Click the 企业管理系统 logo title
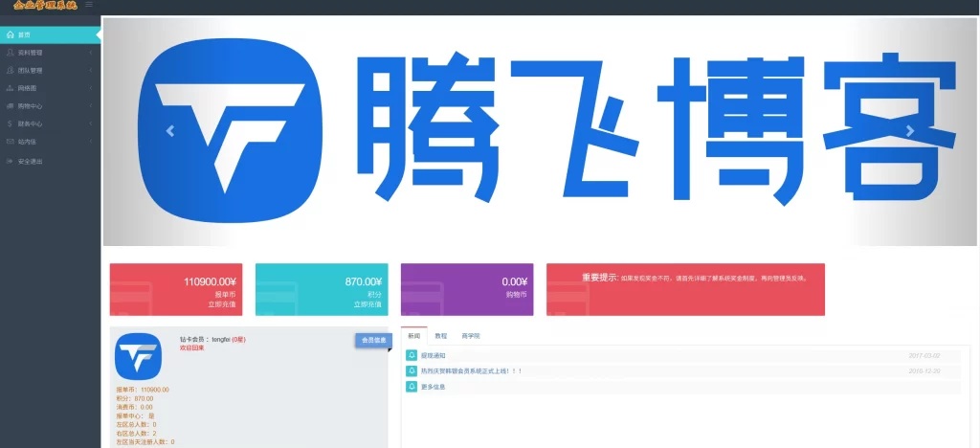Screen dimensions: 980x448 click(x=45, y=6)
